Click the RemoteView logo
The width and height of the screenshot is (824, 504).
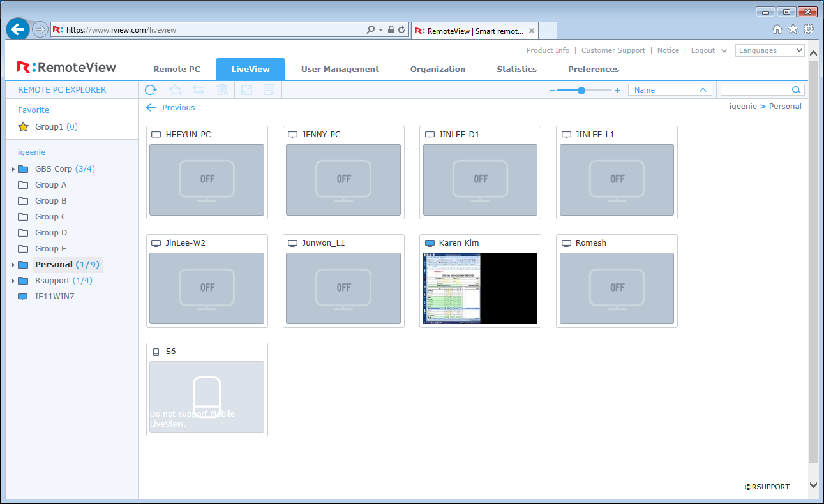[66, 67]
